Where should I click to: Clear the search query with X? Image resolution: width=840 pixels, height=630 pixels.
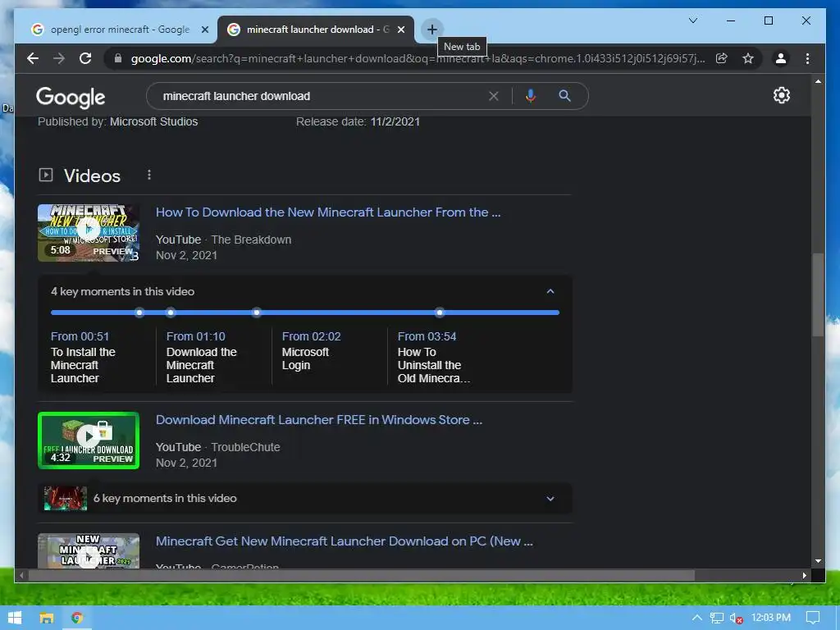(x=493, y=96)
